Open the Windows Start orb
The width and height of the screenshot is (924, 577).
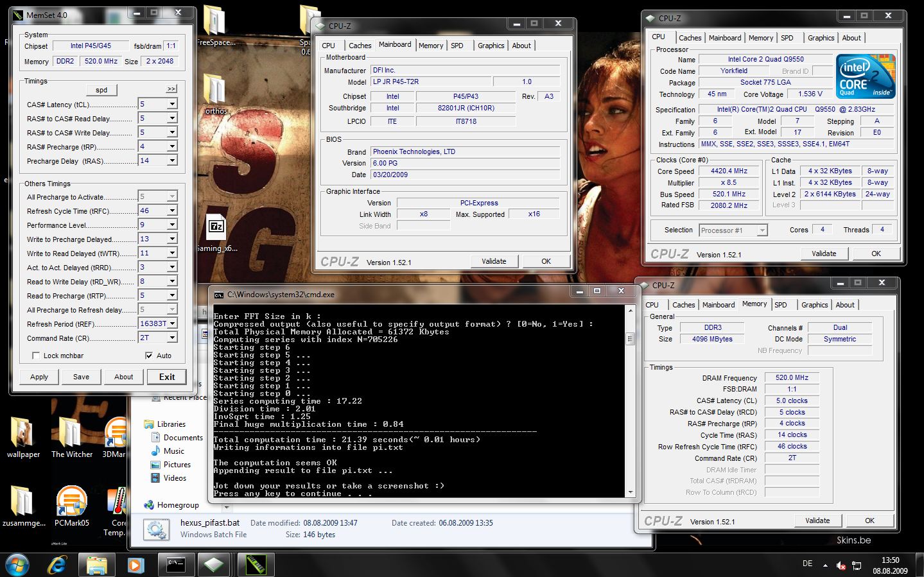[x=17, y=564]
